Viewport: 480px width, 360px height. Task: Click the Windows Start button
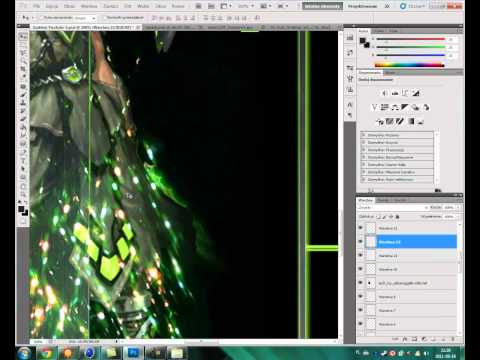(24, 353)
